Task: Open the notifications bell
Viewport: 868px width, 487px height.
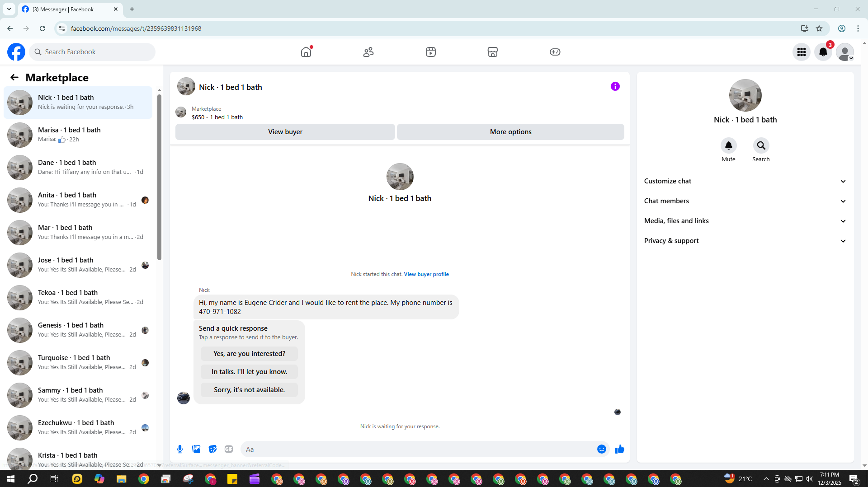Action: click(x=823, y=52)
